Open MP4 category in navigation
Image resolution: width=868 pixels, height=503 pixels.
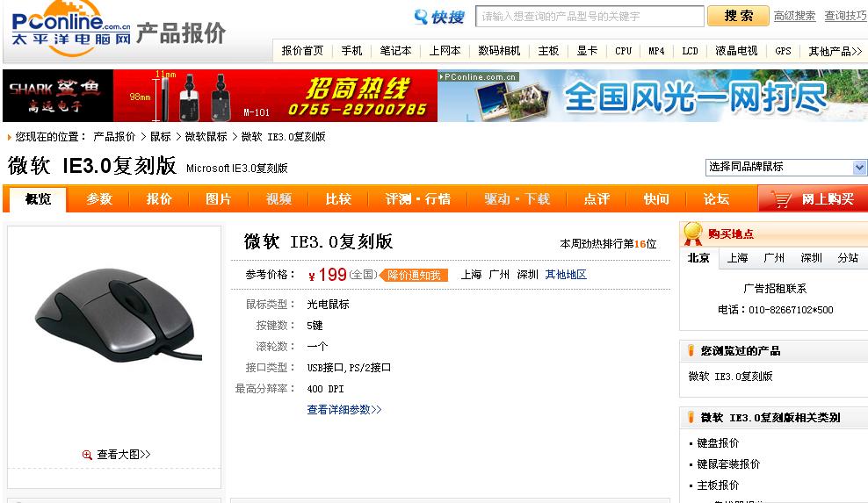click(x=656, y=51)
